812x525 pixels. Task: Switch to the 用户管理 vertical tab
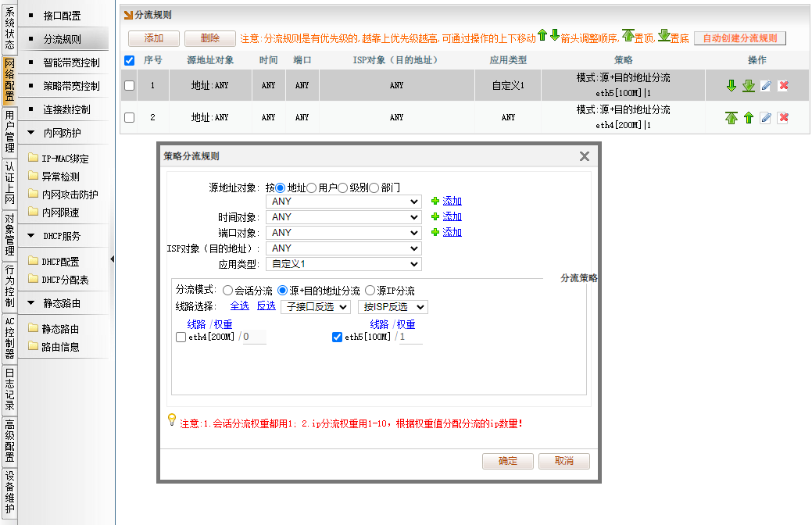tap(9, 131)
